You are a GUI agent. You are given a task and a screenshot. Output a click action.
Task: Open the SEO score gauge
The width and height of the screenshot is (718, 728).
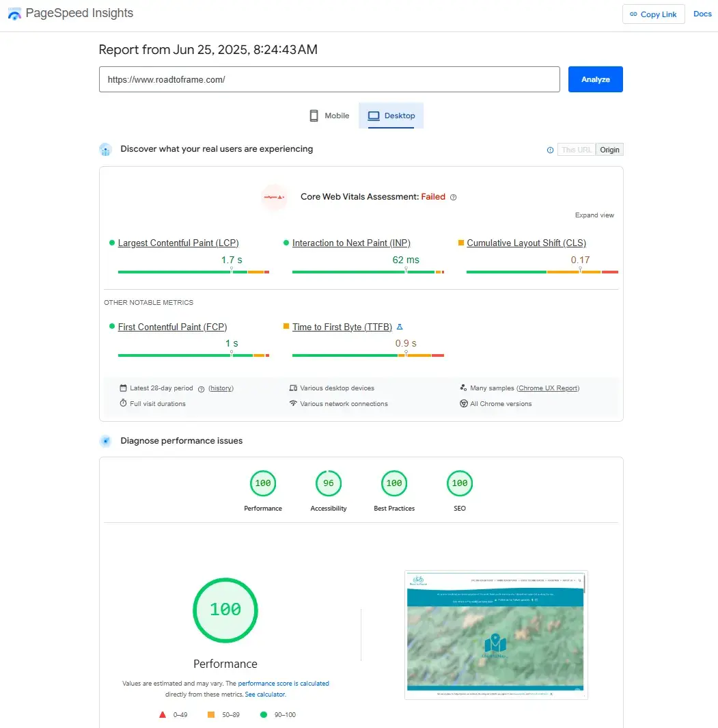pos(460,484)
